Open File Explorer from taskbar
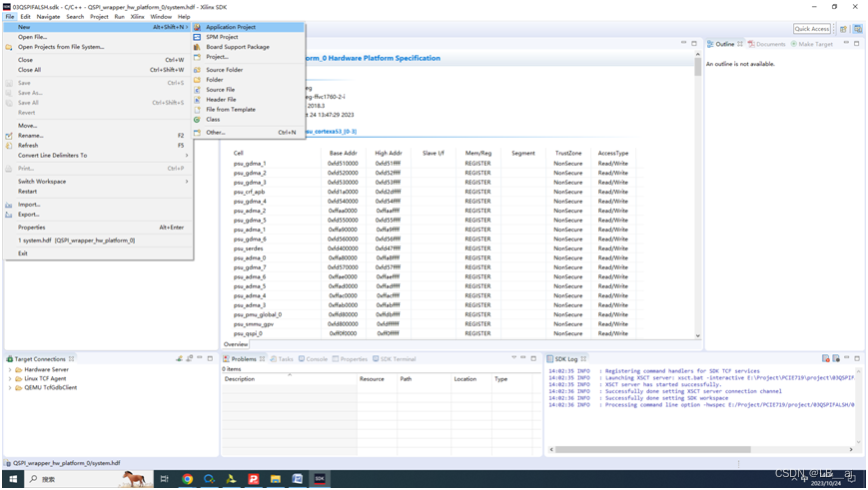Image resolution: width=868 pixels, height=490 pixels. pos(275,479)
